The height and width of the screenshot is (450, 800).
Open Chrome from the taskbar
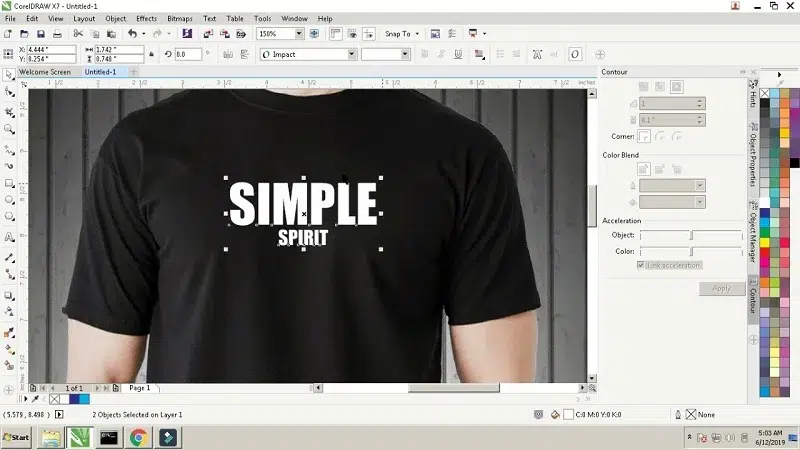(x=138, y=438)
